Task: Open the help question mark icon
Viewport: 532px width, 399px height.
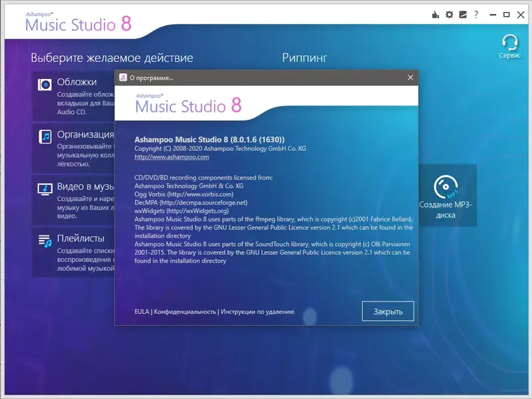Action: [477, 13]
